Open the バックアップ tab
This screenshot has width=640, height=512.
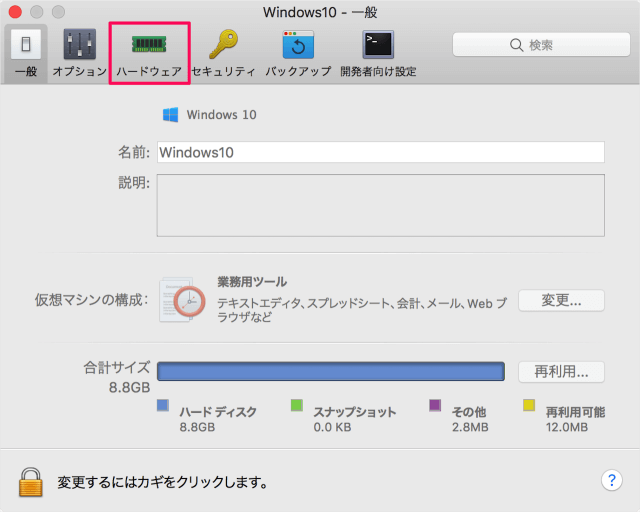(298, 53)
